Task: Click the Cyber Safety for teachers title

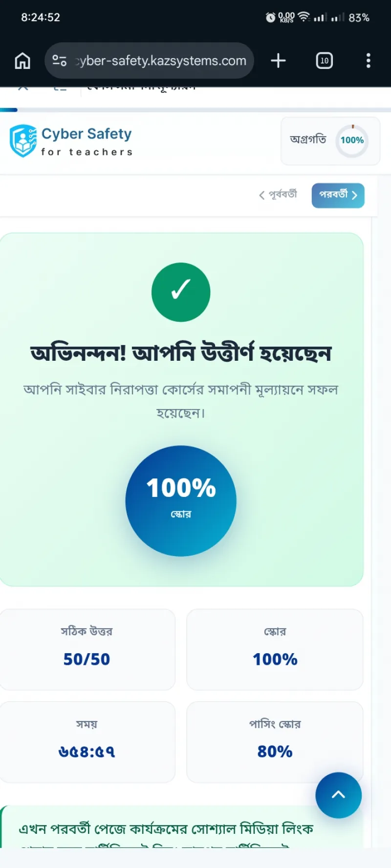Action: point(87,142)
